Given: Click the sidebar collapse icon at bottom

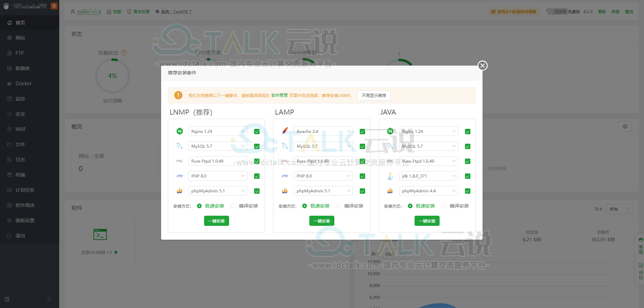Looking at the screenshot, I should (7, 299).
